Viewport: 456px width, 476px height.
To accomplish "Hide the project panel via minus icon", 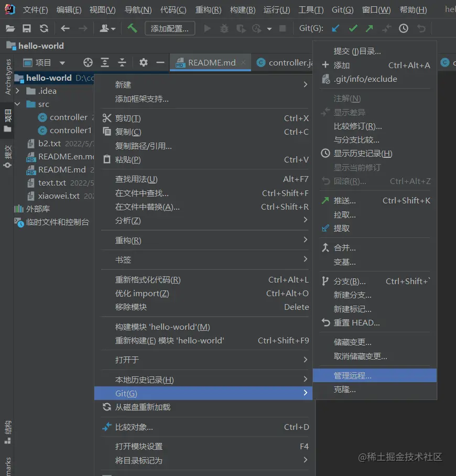I will (x=160, y=62).
